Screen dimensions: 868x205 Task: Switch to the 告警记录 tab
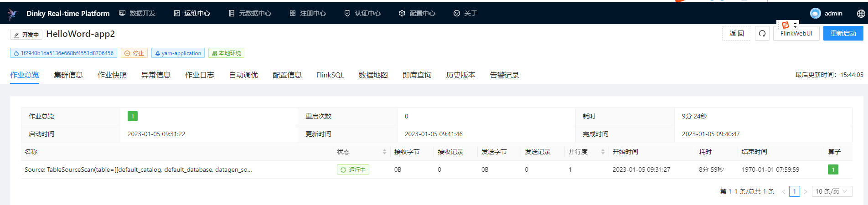pyautogui.click(x=505, y=75)
